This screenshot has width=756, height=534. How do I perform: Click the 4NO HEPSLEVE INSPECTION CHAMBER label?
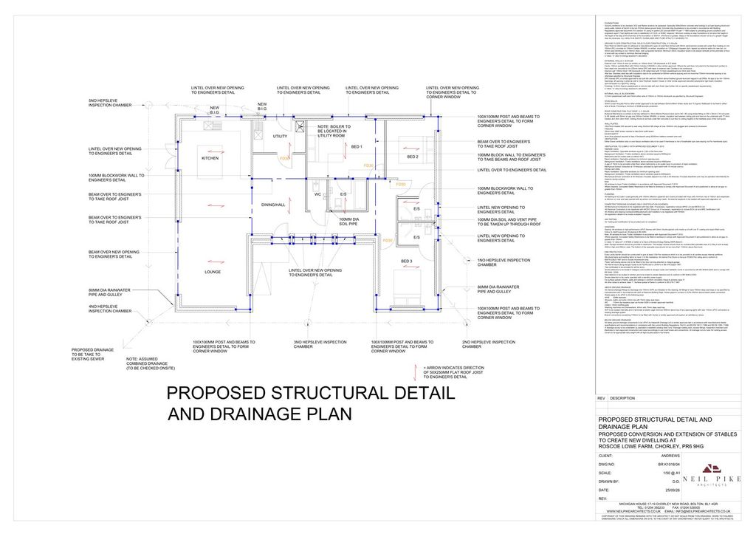coord(110,309)
